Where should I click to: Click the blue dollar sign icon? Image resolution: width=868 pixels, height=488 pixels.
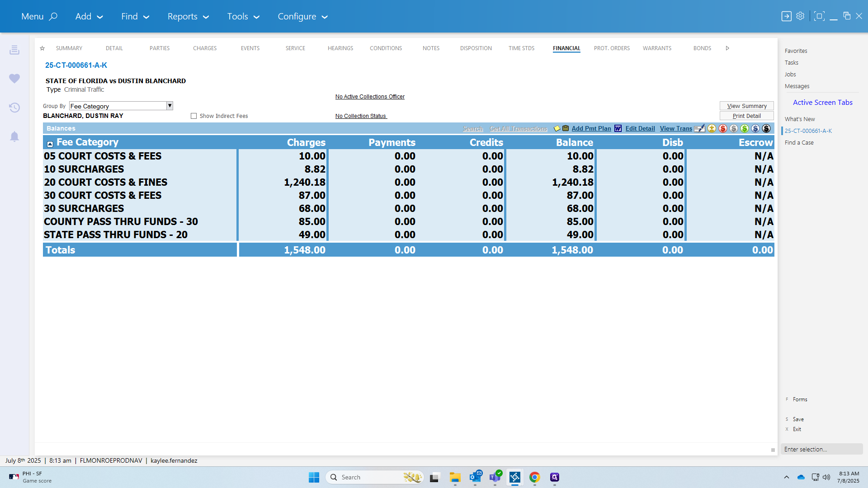[755, 129]
